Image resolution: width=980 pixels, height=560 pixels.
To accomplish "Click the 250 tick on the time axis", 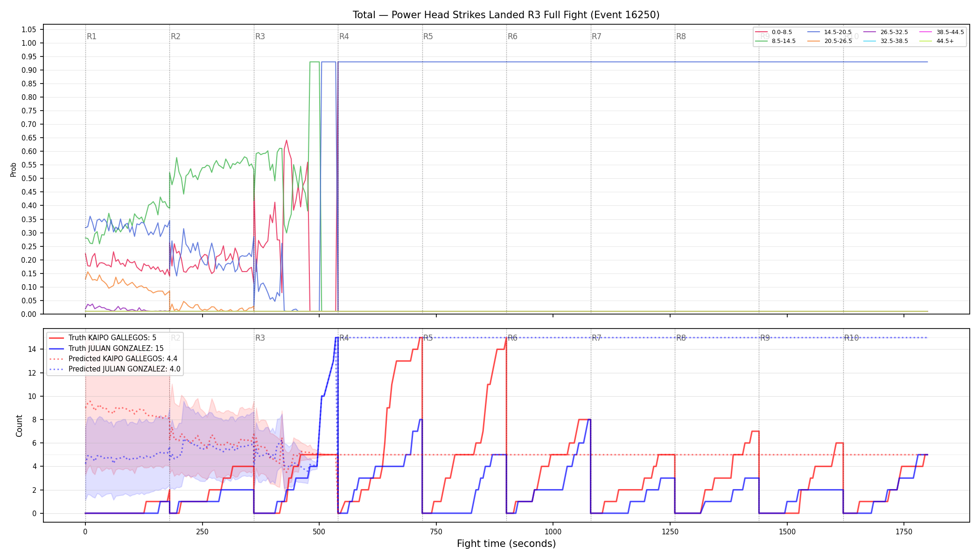I will point(202,532).
